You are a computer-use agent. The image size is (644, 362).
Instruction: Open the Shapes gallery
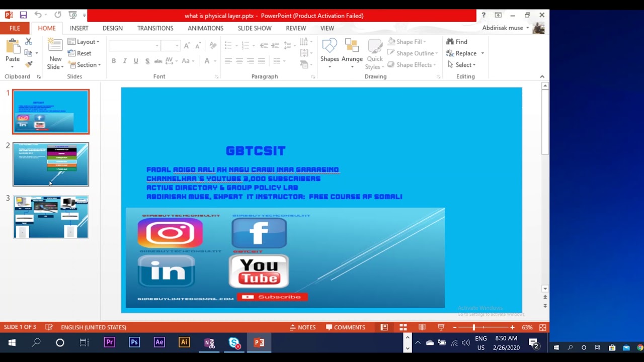330,54
